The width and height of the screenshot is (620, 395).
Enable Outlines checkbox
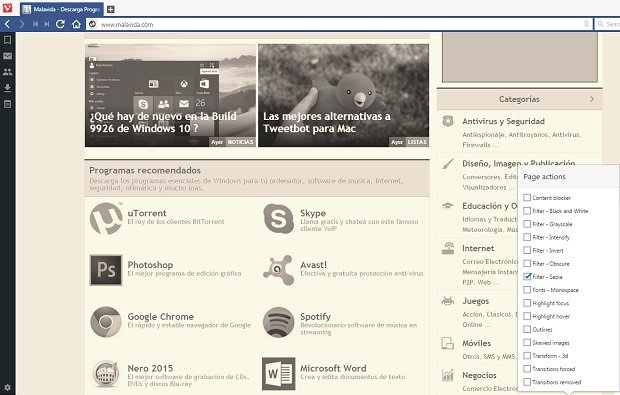tap(527, 329)
